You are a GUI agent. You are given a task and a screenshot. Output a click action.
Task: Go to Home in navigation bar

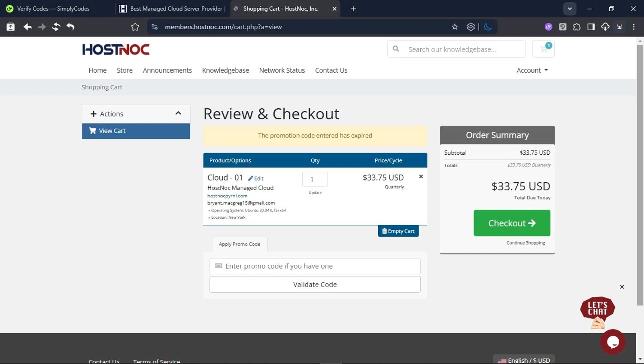(x=97, y=70)
